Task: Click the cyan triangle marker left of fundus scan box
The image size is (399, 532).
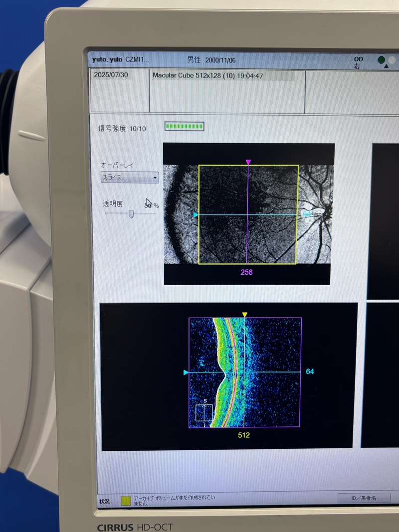Action: (x=196, y=215)
